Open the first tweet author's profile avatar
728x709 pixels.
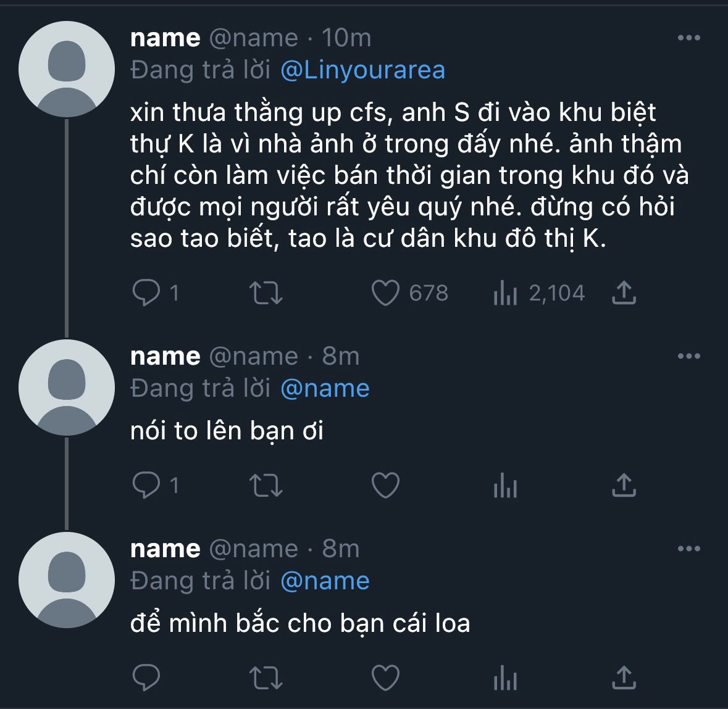[67, 69]
